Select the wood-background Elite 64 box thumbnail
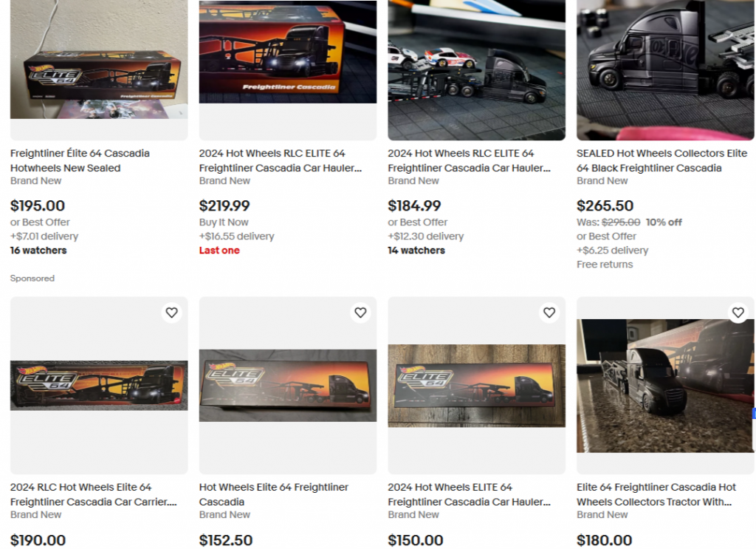Viewport: 756px width, 549px height. [477, 385]
